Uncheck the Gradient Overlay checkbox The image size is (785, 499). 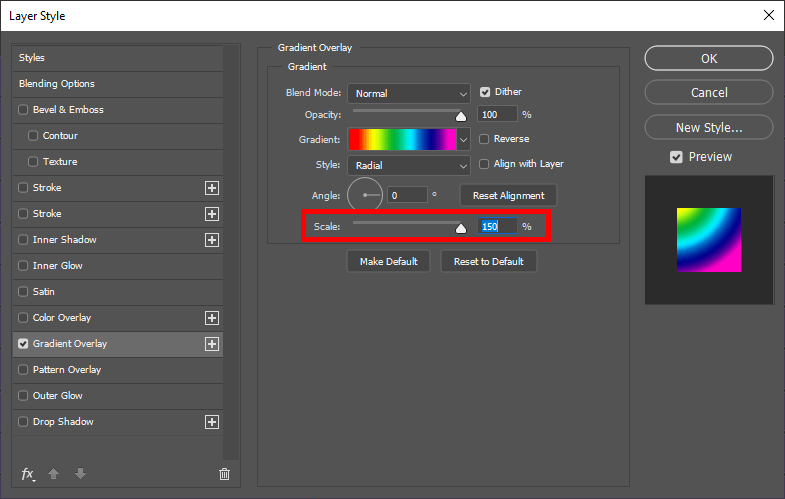point(23,344)
